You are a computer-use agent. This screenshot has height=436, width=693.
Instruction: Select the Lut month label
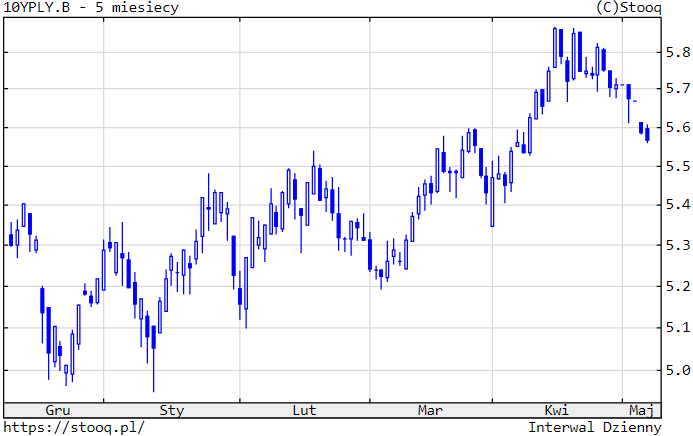tap(304, 410)
